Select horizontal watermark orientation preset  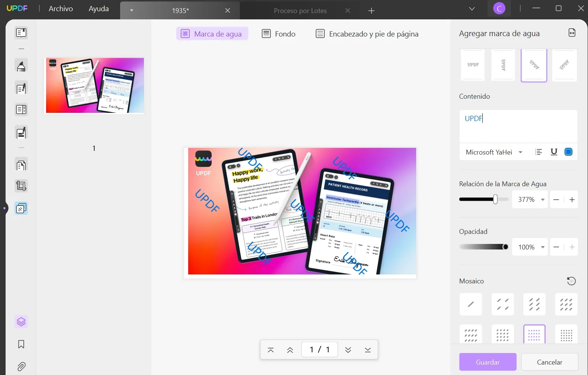(x=473, y=65)
